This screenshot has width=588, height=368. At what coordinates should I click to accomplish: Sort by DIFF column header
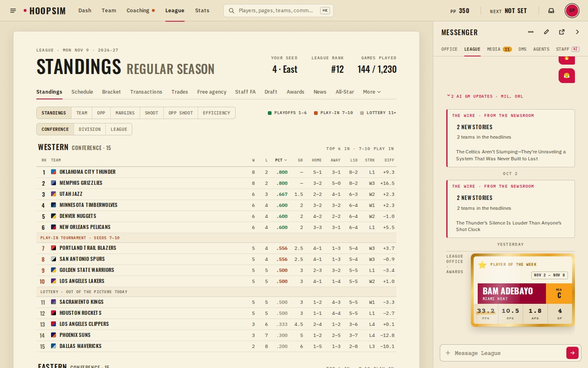(389, 160)
